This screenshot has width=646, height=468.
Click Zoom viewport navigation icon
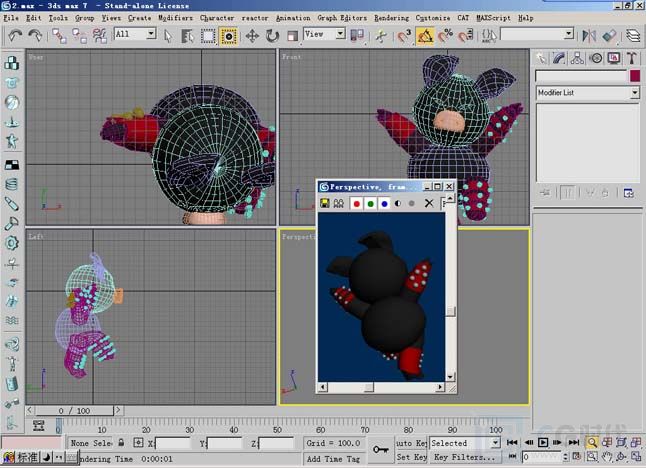[x=592, y=442]
